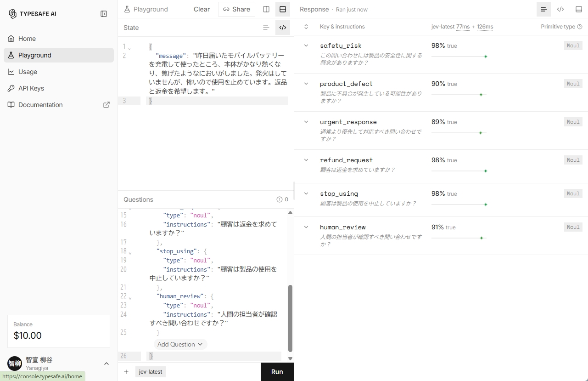Show response as list view
Image resolution: width=588 pixels, height=381 pixels.
544,9
